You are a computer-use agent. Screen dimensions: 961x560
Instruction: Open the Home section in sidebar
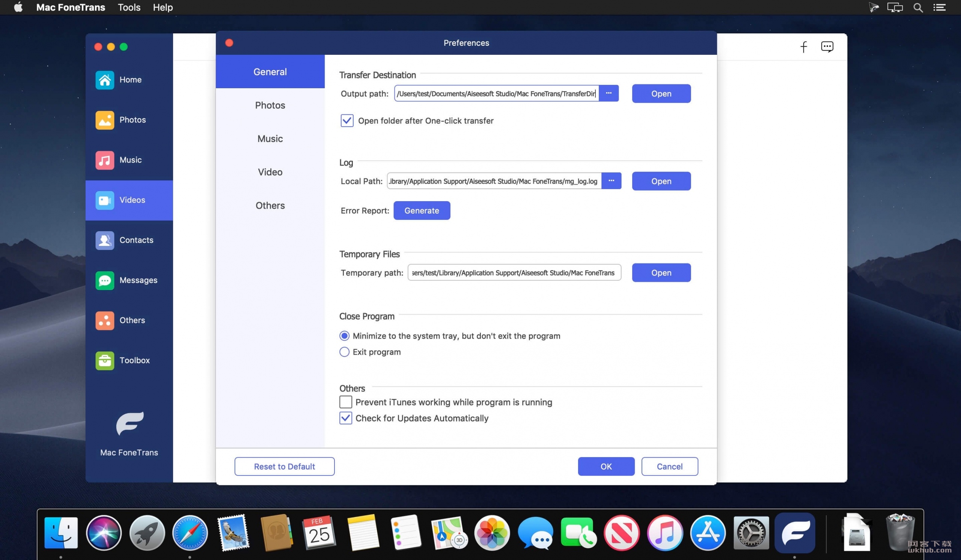tap(129, 80)
